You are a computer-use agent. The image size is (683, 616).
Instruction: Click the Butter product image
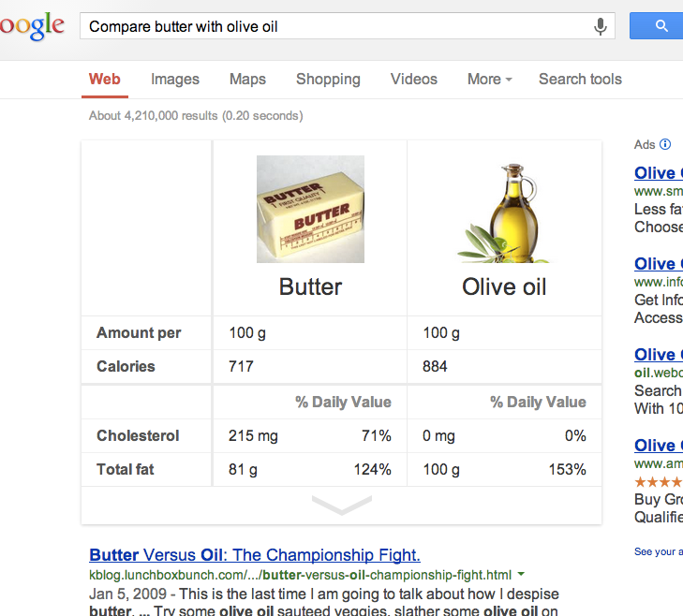pos(310,209)
